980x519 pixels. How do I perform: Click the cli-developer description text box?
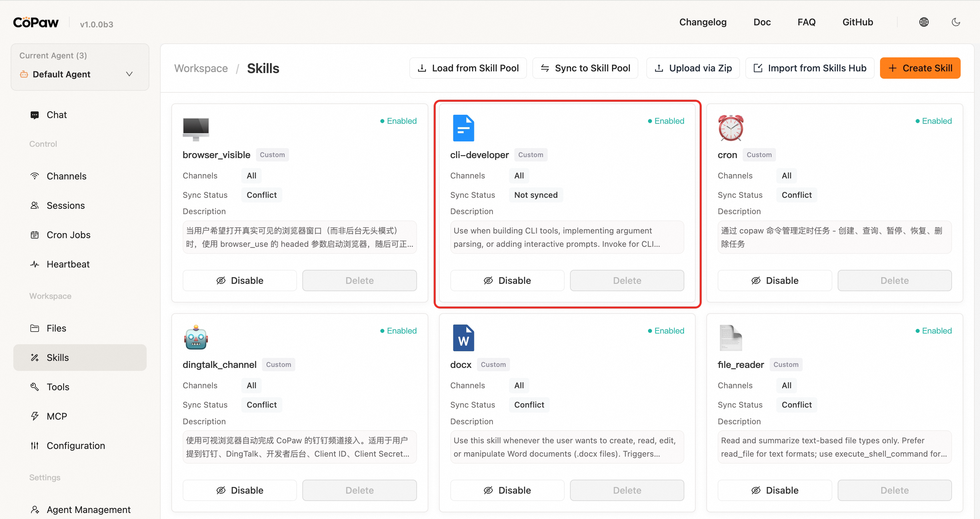pos(567,237)
